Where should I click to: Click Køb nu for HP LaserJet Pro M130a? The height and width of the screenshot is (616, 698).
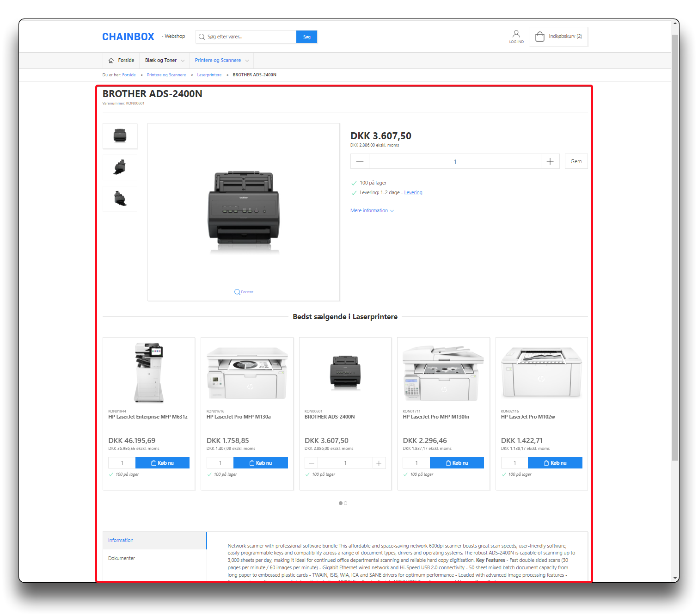[261, 463]
